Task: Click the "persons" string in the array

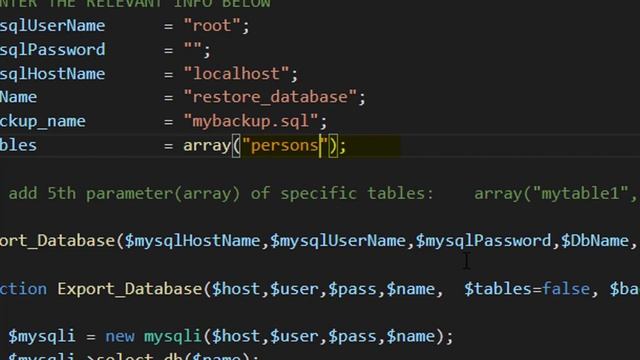Action: pyautogui.click(x=285, y=145)
